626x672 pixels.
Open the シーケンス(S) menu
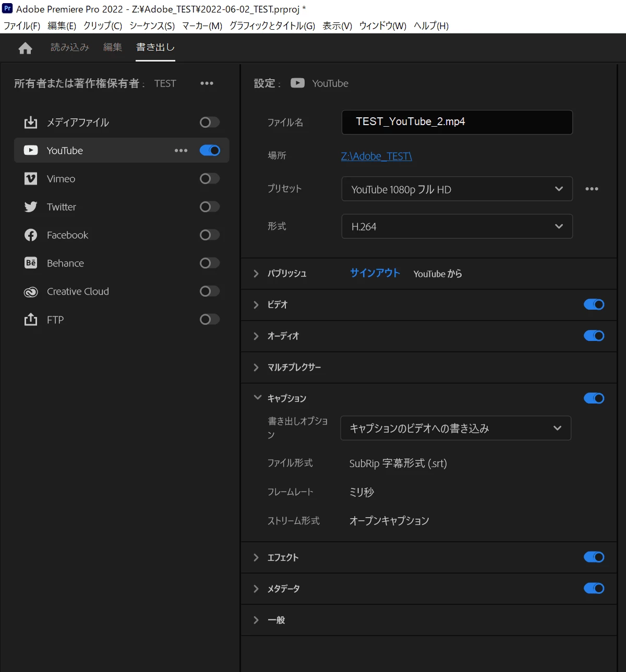(x=152, y=26)
